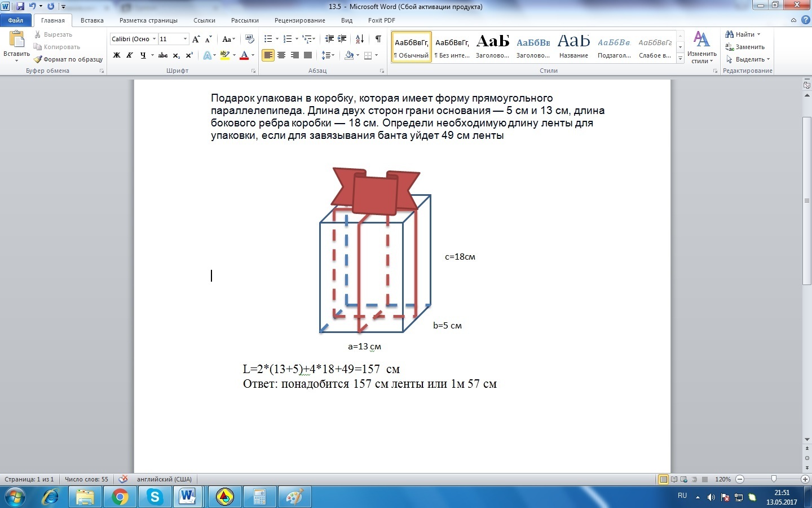
Task: Switch to the Foxit PDF tab
Action: (382, 20)
